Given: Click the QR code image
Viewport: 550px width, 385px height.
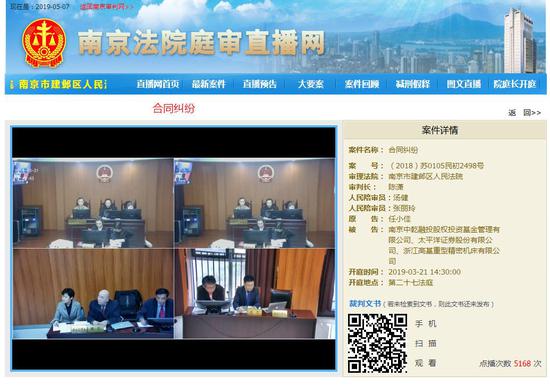Looking at the screenshot, I should (x=377, y=343).
